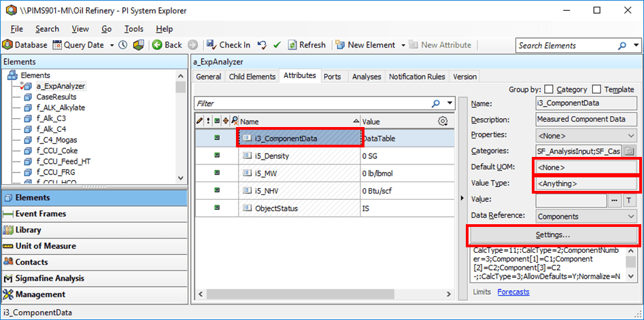Screen dimensions: 644x320
Task: Open the File menu
Action: 17,29
